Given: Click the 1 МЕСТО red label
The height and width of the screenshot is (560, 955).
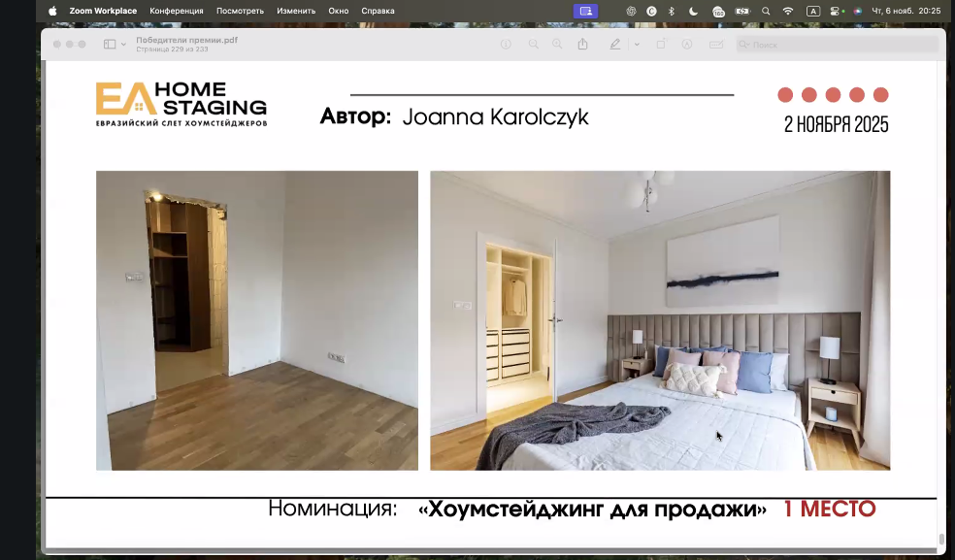Looking at the screenshot, I should pyautogui.click(x=830, y=509).
